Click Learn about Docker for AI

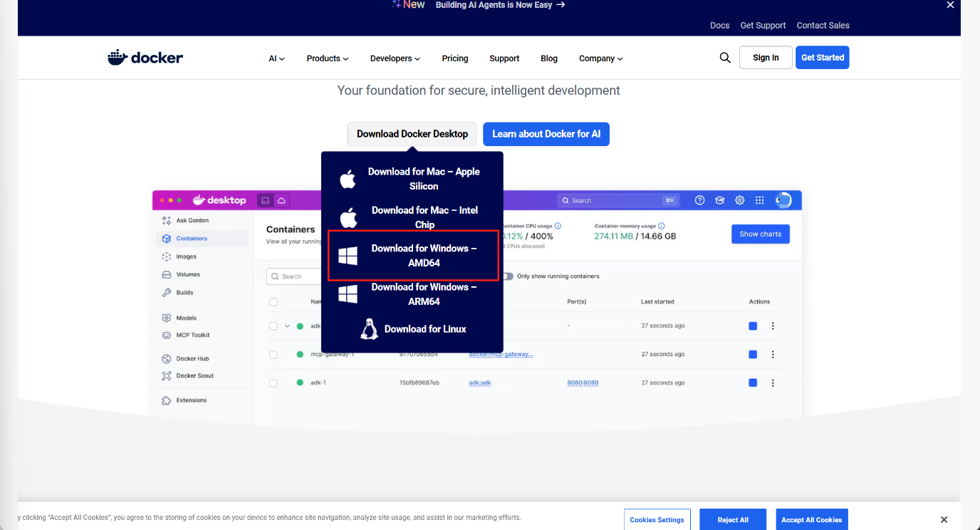tap(546, 134)
